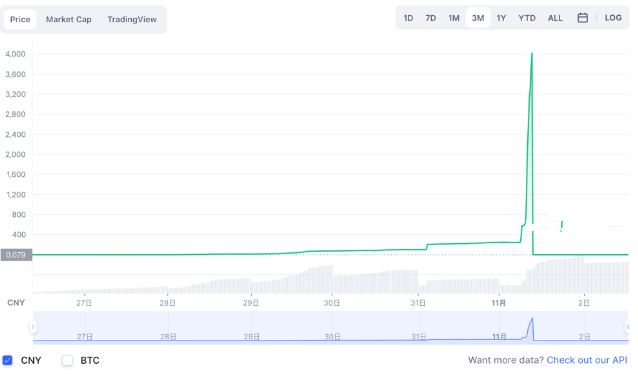Screen dimensions: 638x374
Task: Select the 3M time range
Action: (x=478, y=18)
